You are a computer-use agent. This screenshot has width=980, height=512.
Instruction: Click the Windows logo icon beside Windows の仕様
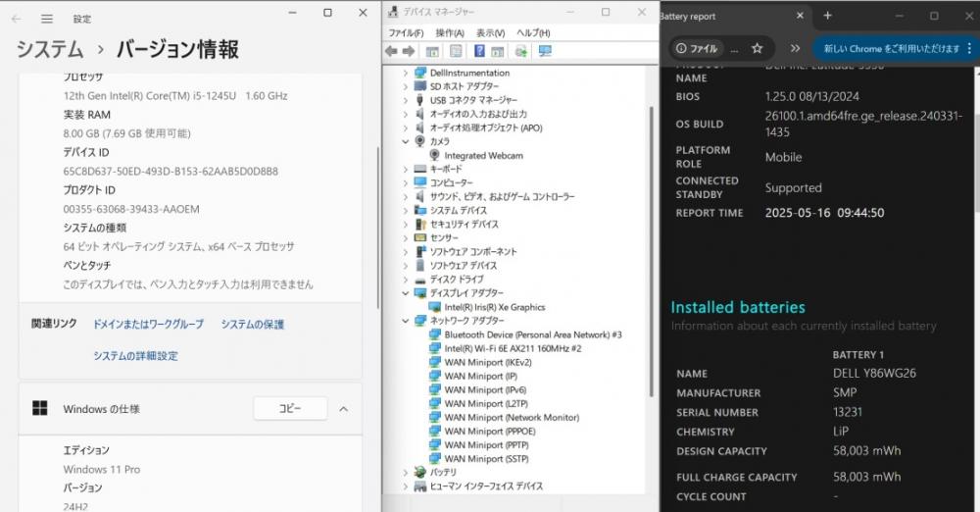(40, 409)
